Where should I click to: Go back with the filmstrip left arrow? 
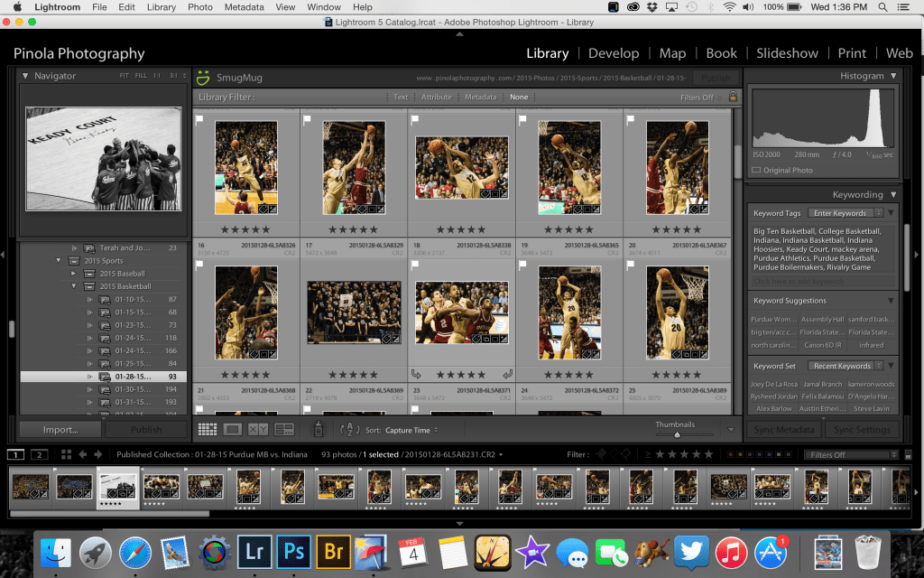point(83,454)
